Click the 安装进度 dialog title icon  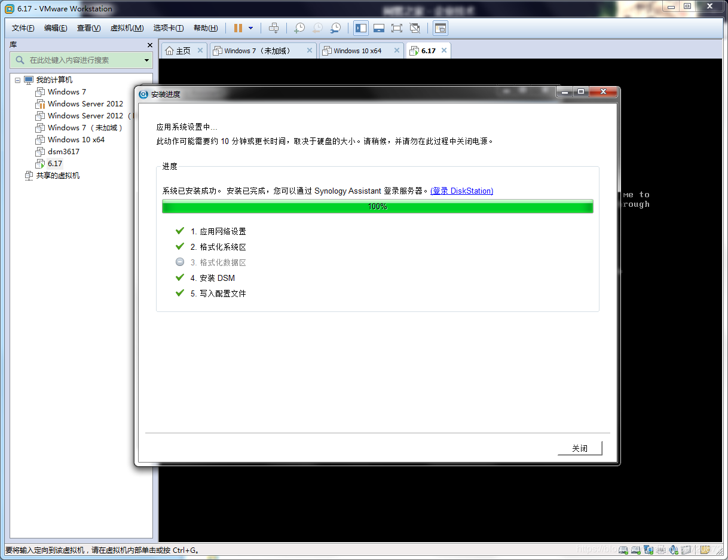pyautogui.click(x=143, y=94)
